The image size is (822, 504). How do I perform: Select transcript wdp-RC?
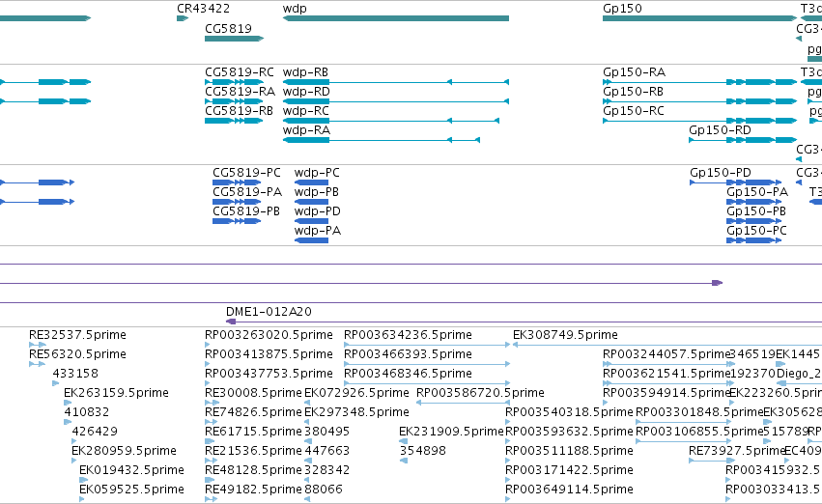[x=306, y=111]
